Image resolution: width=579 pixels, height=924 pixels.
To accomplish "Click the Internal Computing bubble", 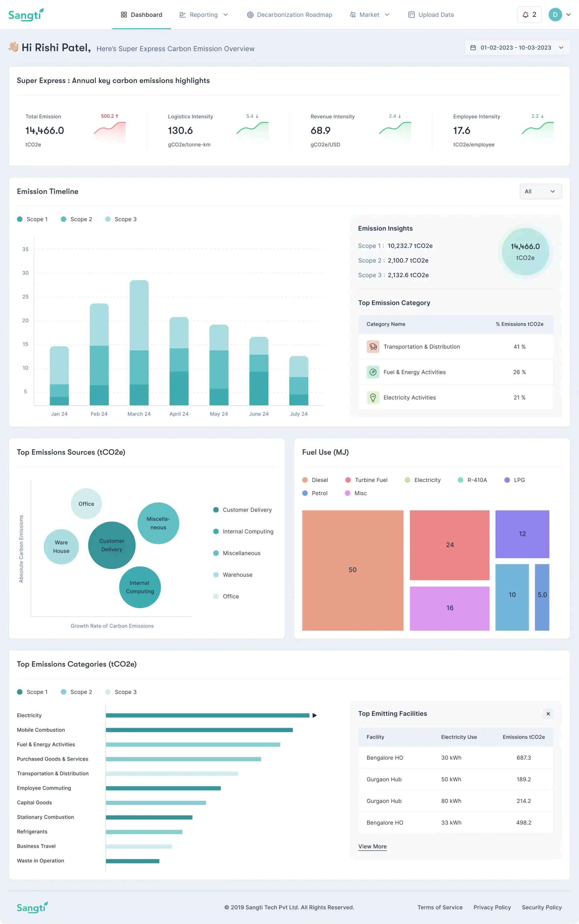I will (140, 587).
